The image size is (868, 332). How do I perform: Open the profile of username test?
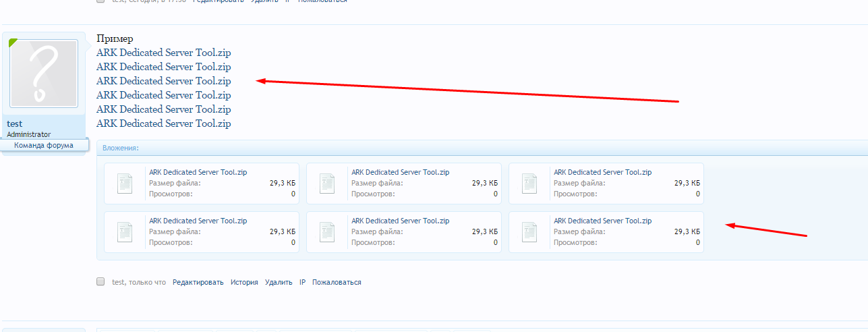tap(14, 124)
